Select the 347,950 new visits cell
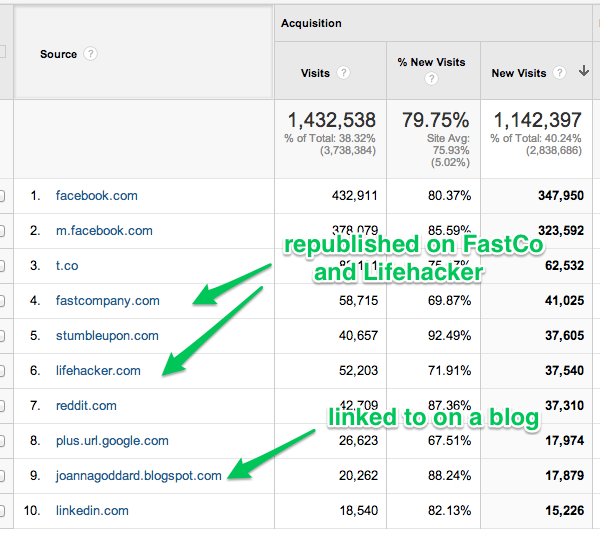Screen dimensions: 600x535 click(x=561, y=196)
